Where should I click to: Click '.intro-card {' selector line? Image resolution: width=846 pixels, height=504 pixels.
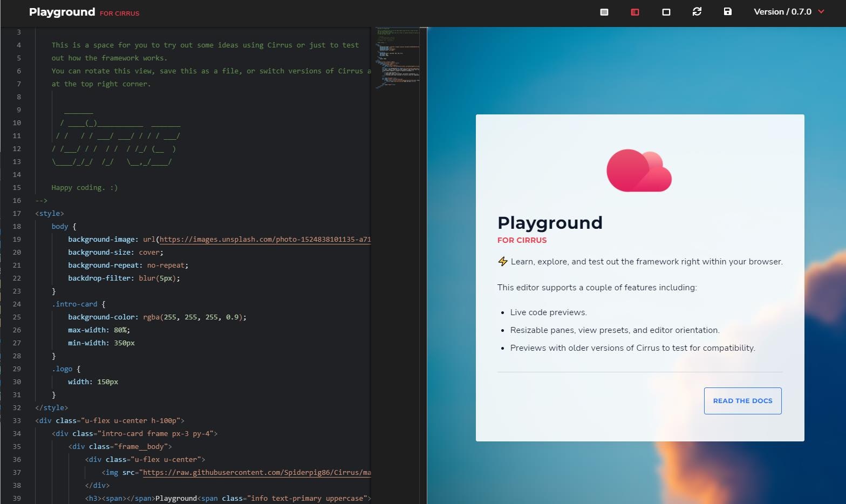(79, 304)
